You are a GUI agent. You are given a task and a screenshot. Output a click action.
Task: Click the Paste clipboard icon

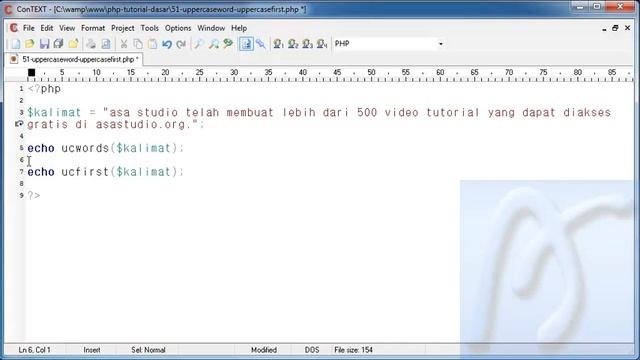(x=152, y=44)
